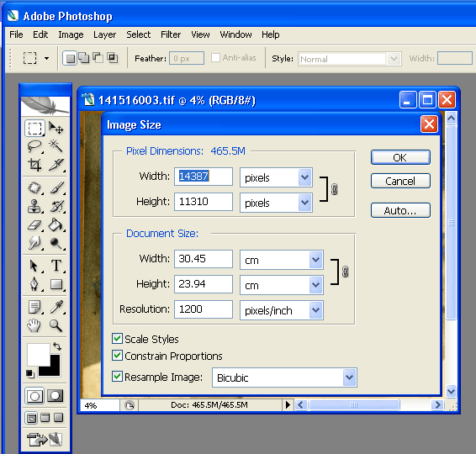Open pixel Height units dropdown
The width and height of the screenshot is (476, 454).
[x=304, y=203]
